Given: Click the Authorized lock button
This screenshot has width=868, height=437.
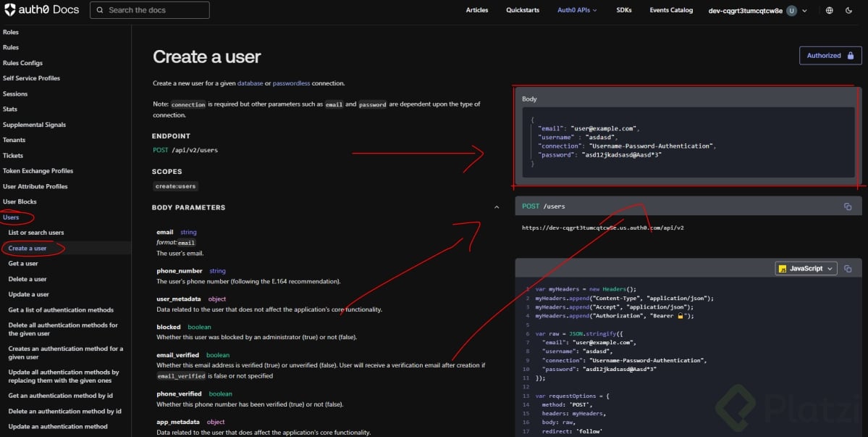Looking at the screenshot, I should (830, 55).
